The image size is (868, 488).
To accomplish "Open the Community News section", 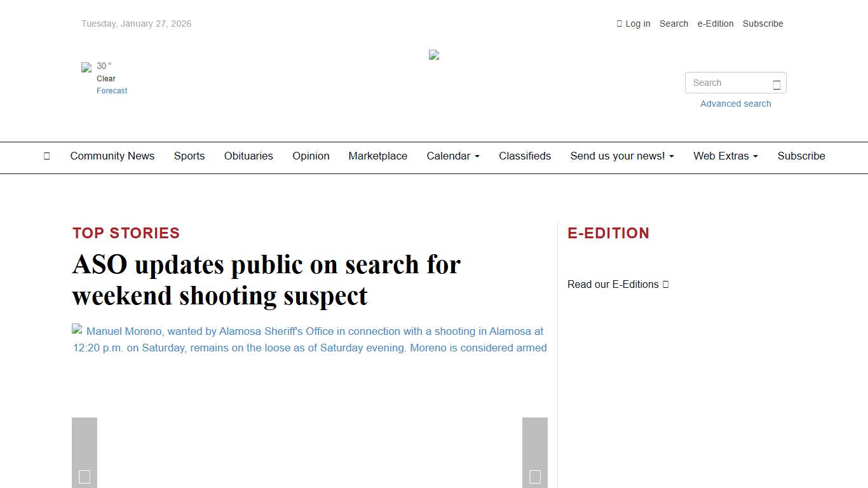I will tap(112, 156).
